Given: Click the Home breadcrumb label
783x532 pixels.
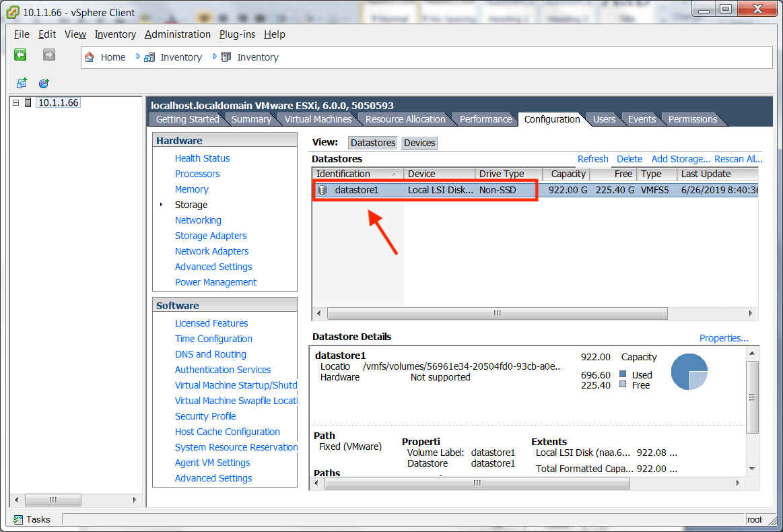Looking at the screenshot, I should (113, 57).
